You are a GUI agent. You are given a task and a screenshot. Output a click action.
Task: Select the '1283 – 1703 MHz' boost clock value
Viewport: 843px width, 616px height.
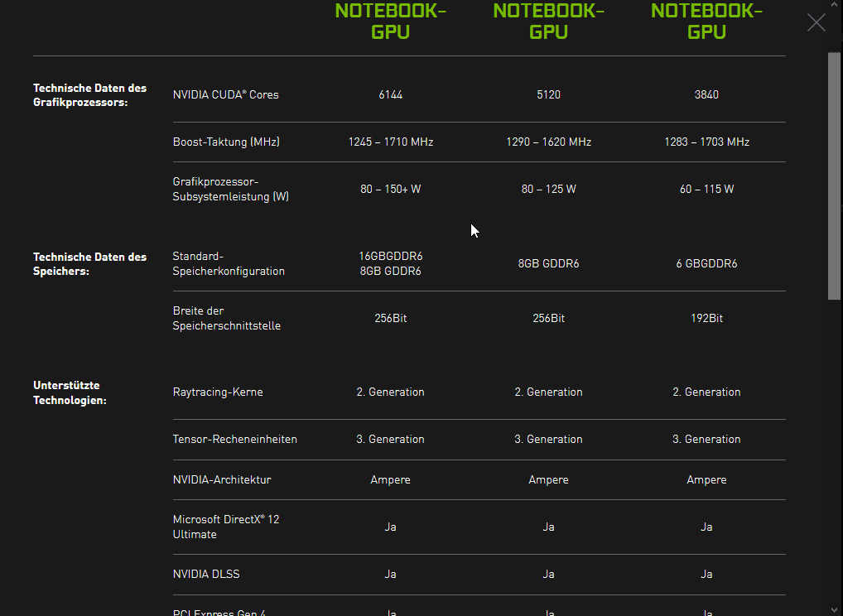click(706, 142)
